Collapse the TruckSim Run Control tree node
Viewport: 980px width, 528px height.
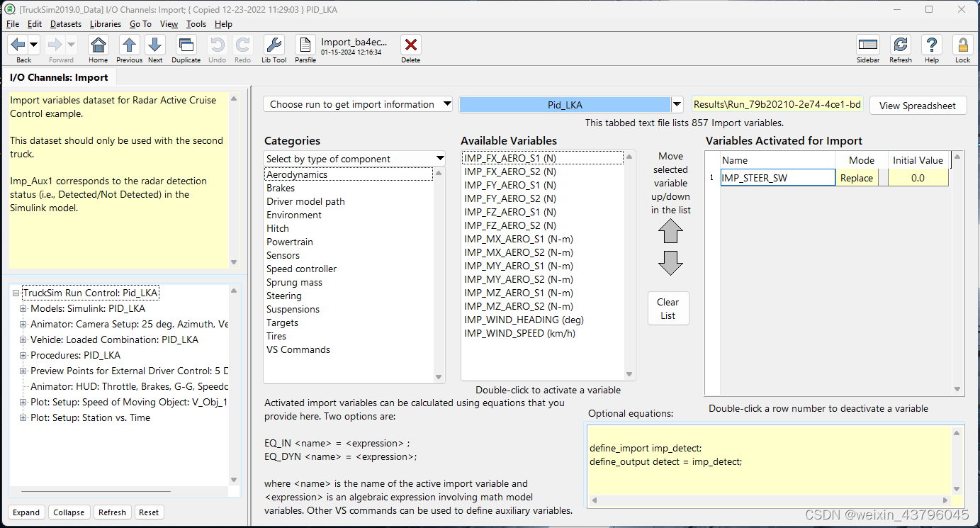[16, 293]
